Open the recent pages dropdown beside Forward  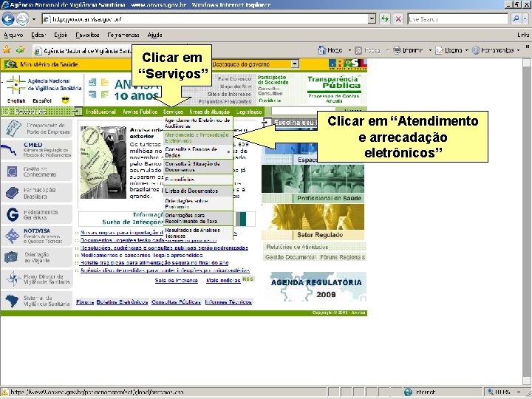click(x=33, y=19)
